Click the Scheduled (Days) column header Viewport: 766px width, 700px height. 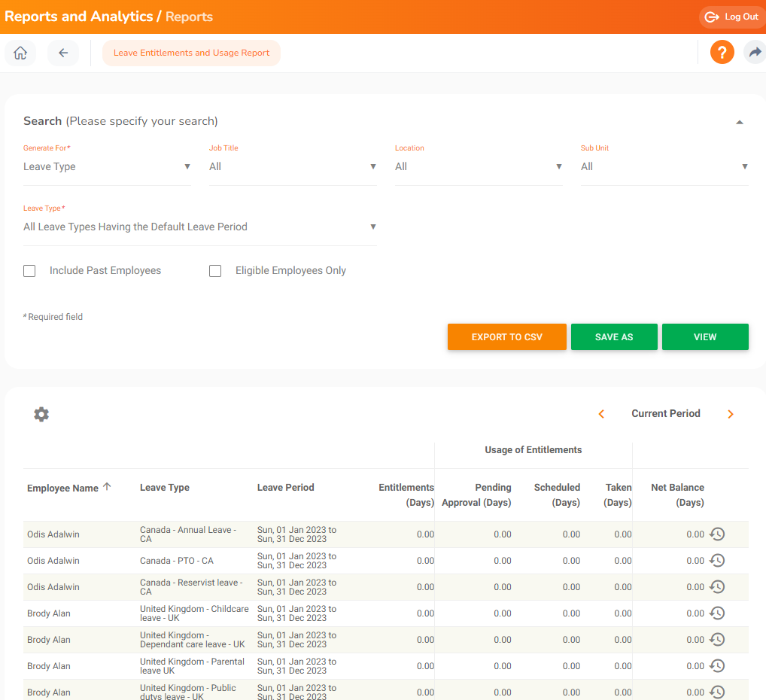(557, 495)
